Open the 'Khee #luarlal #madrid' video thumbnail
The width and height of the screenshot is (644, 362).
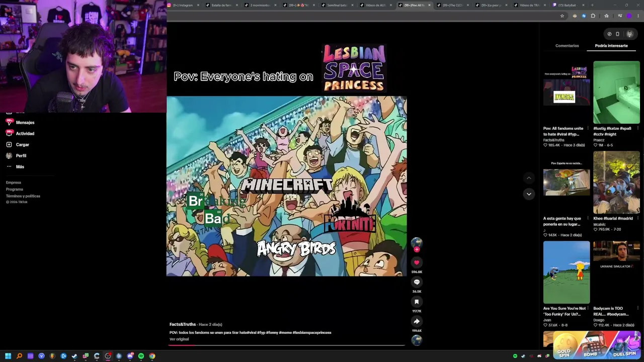point(616,183)
